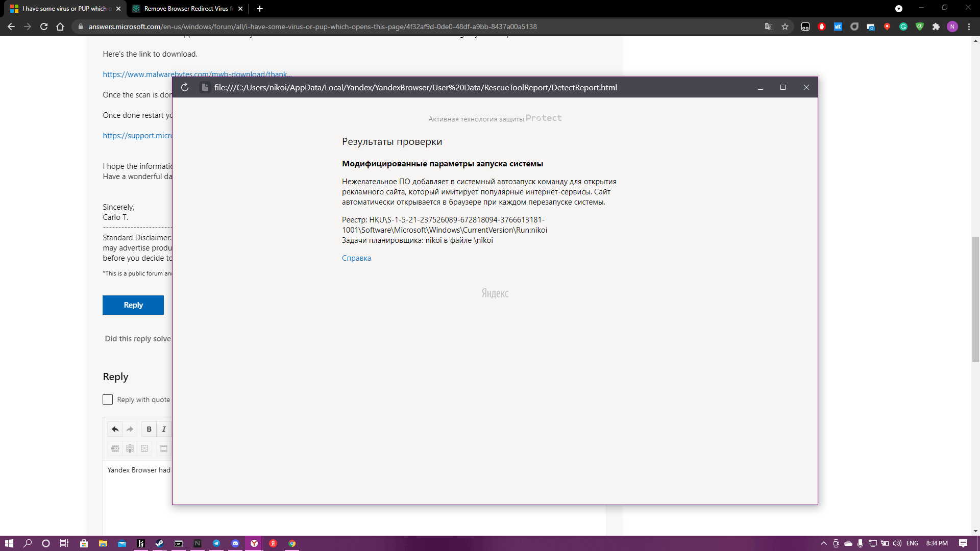Click the Italic formatting button in the editor
The height and width of the screenshot is (551, 980).
pyautogui.click(x=164, y=429)
